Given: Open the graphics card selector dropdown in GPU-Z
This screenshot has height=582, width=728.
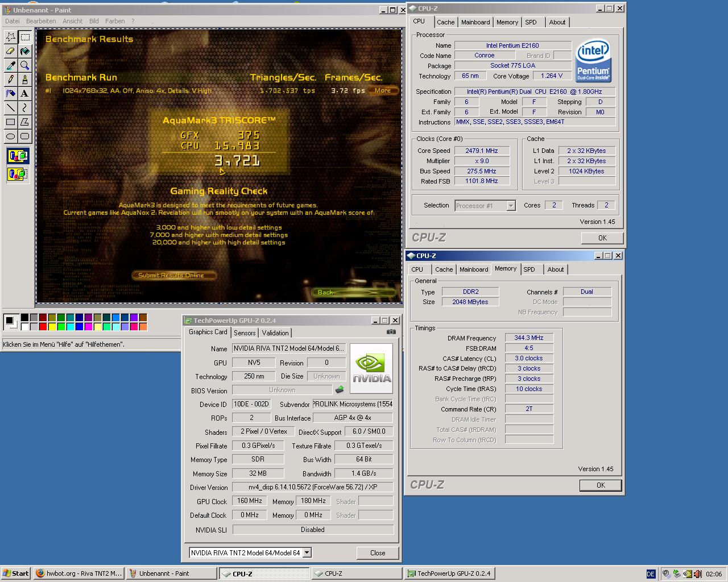Looking at the screenshot, I should [x=307, y=552].
